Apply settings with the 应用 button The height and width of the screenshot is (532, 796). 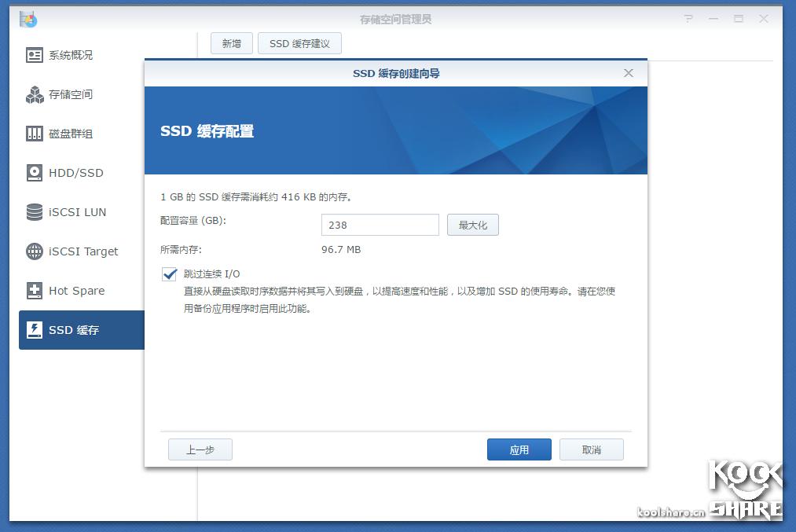[519, 449]
